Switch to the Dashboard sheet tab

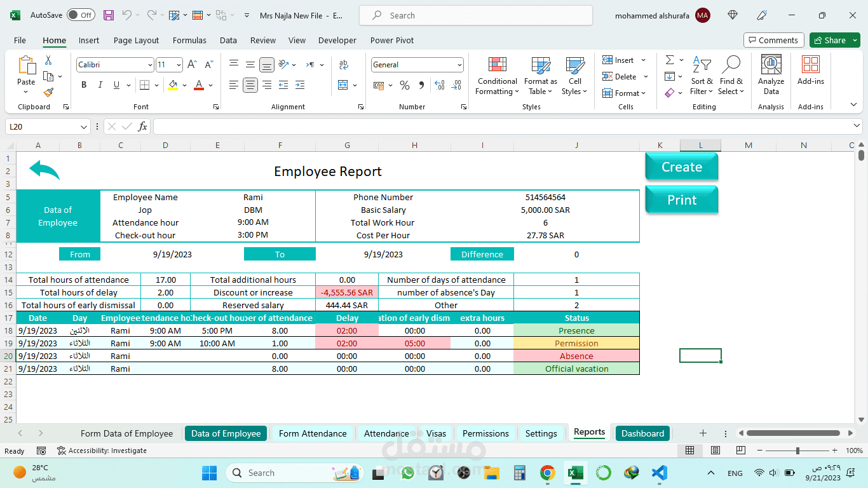point(642,433)
